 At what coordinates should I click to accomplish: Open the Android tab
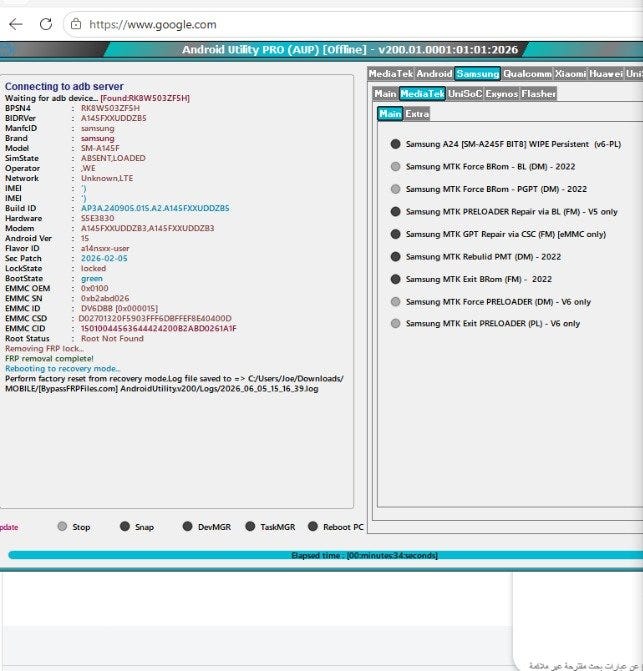pyautogui.click(x=434, y=74)
